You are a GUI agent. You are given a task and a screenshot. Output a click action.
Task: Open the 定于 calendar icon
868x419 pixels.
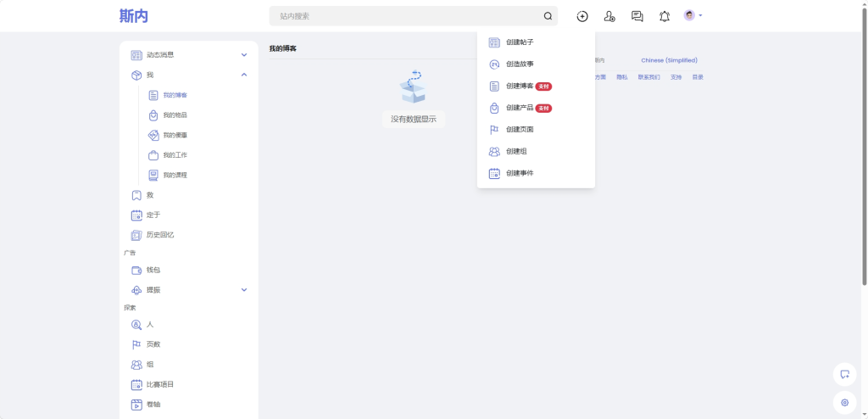tap(136, 215)
